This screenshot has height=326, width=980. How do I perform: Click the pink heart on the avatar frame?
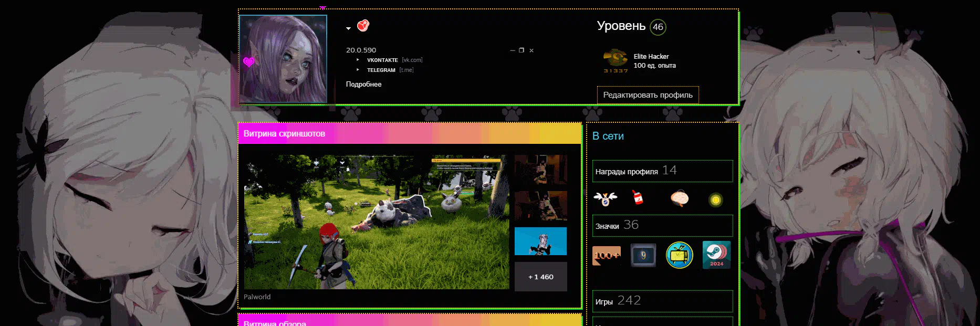249,62
